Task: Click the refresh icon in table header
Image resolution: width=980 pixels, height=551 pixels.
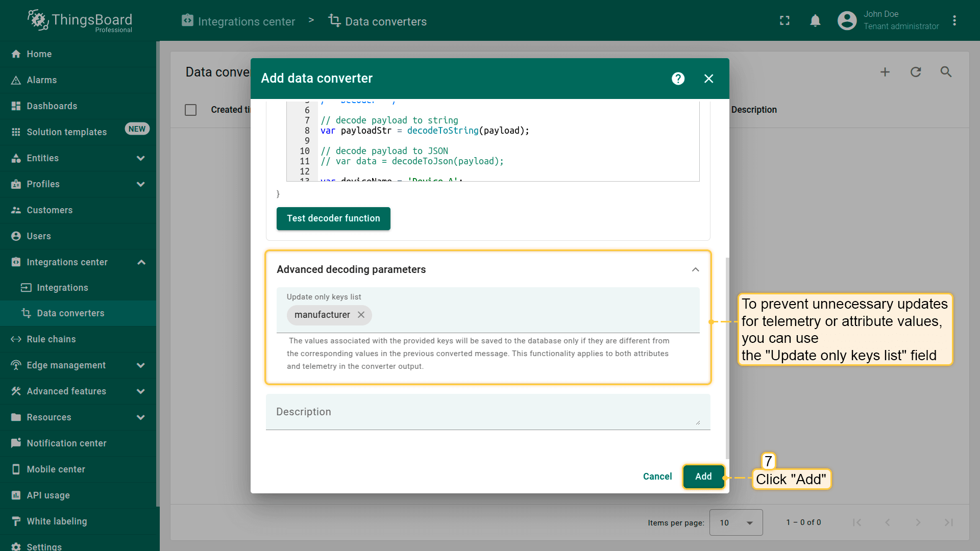Action: (916, 72)
